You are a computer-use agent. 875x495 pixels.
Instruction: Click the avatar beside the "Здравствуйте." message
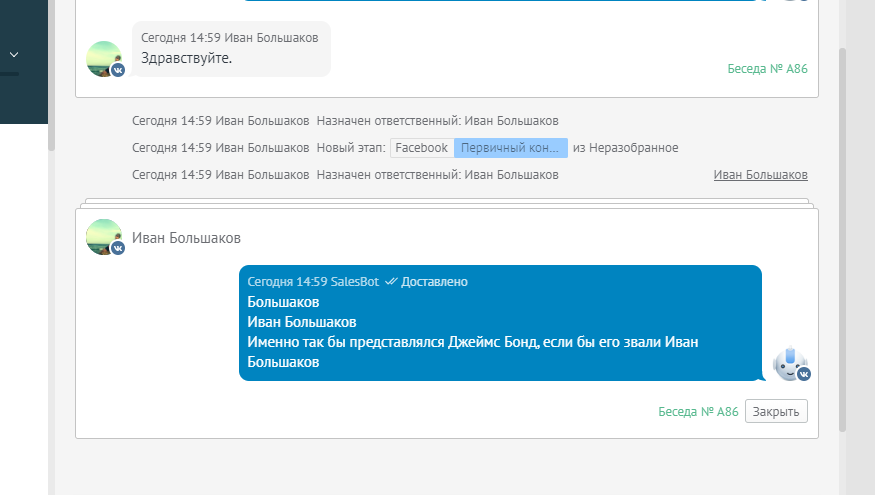tap(104, 59)
